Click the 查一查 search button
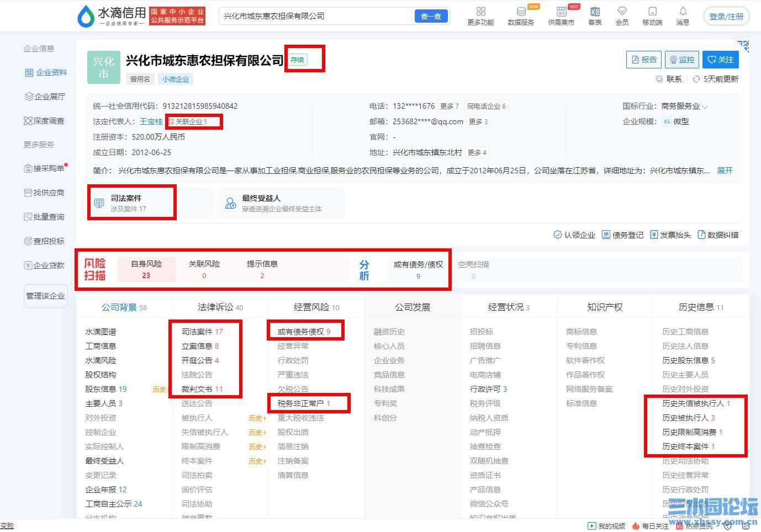 431,16
